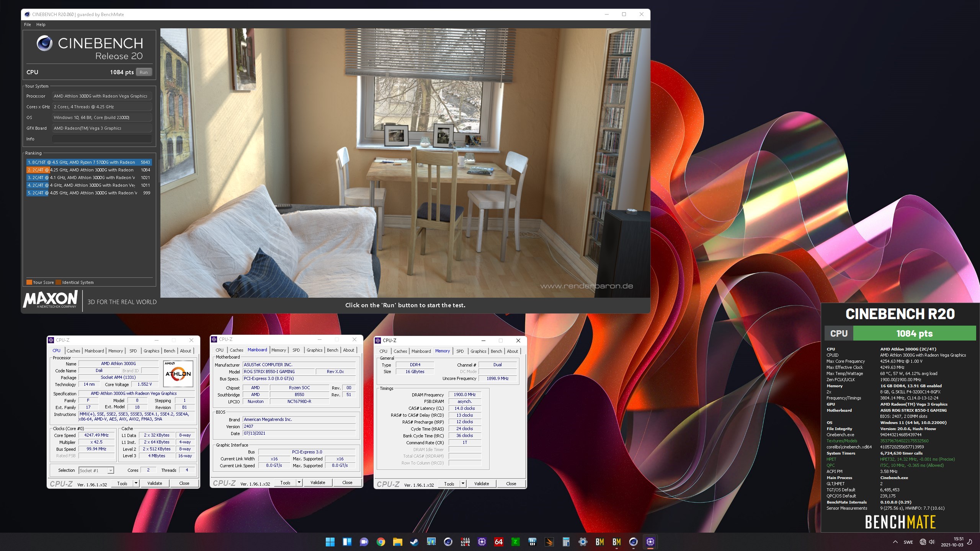Viewport: 980px width, 551px height.
Task: Click the motherboard model ROG STRIX B550-I GAMING field
Action: point(279,372)
